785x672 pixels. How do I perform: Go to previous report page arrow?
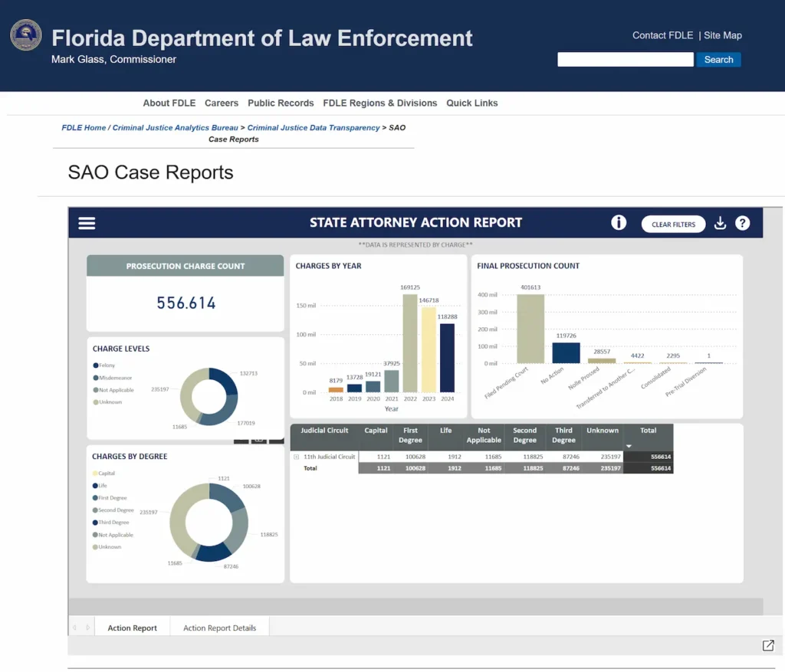[x=74, y=628]
